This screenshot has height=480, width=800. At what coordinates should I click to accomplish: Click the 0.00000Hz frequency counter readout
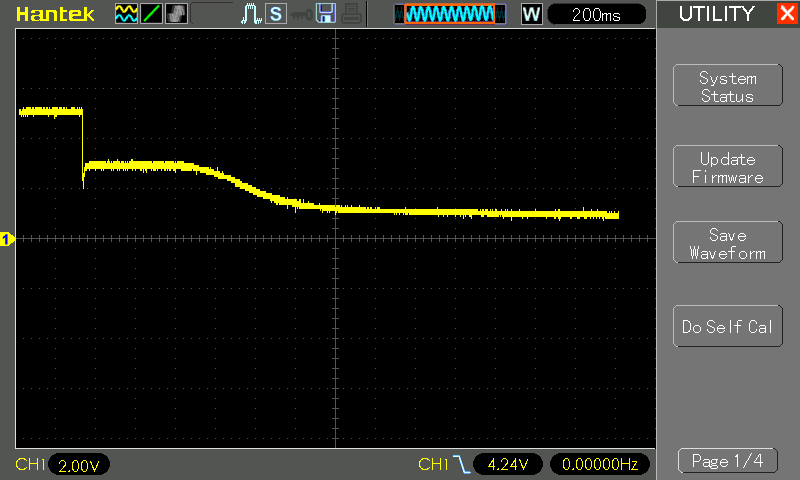click(x=600, y=464)
